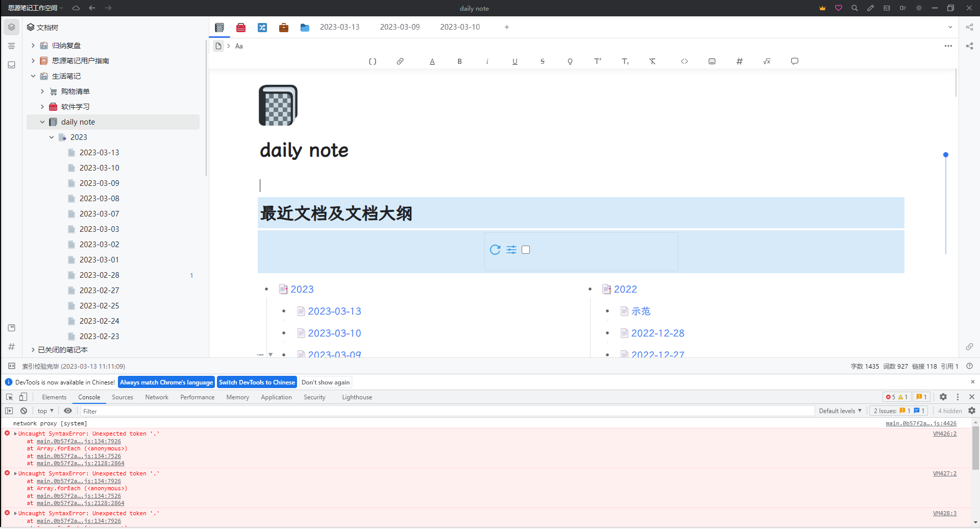Click the console scrollbar

(975, 448)
